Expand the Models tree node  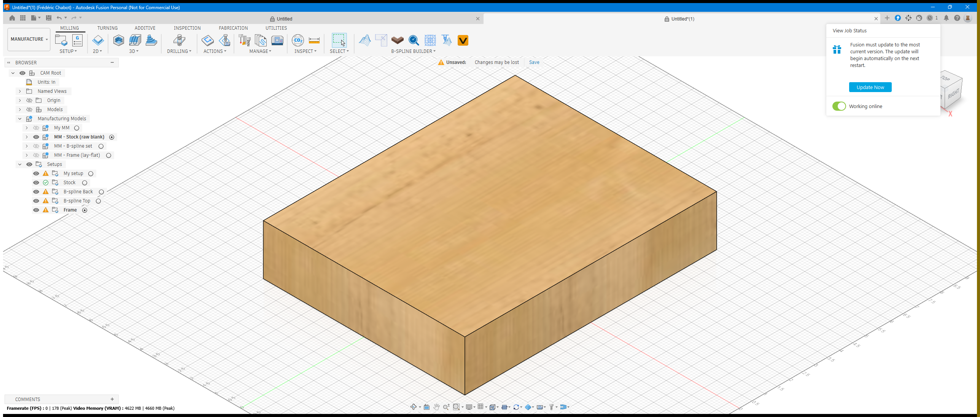[x=20, y=110]
